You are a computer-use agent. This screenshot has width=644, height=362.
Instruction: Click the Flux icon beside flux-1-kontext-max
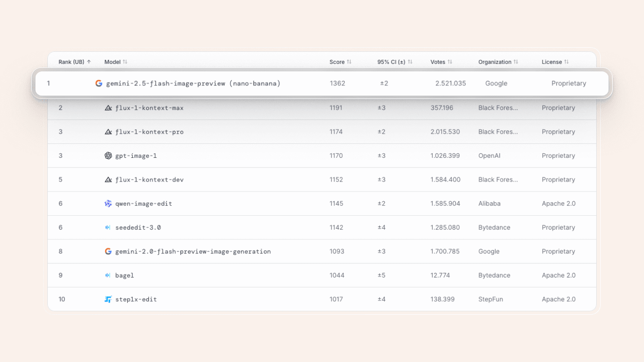[108, 108]
